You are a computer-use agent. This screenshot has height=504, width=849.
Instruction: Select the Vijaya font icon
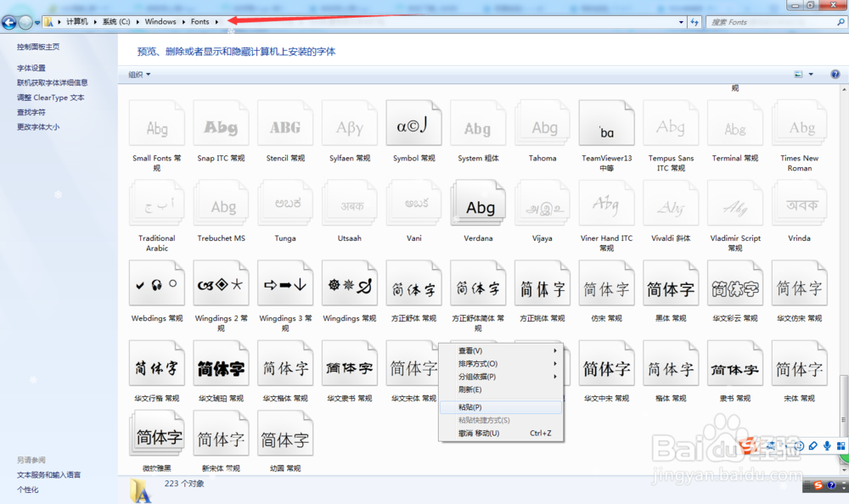click(543, 204)
